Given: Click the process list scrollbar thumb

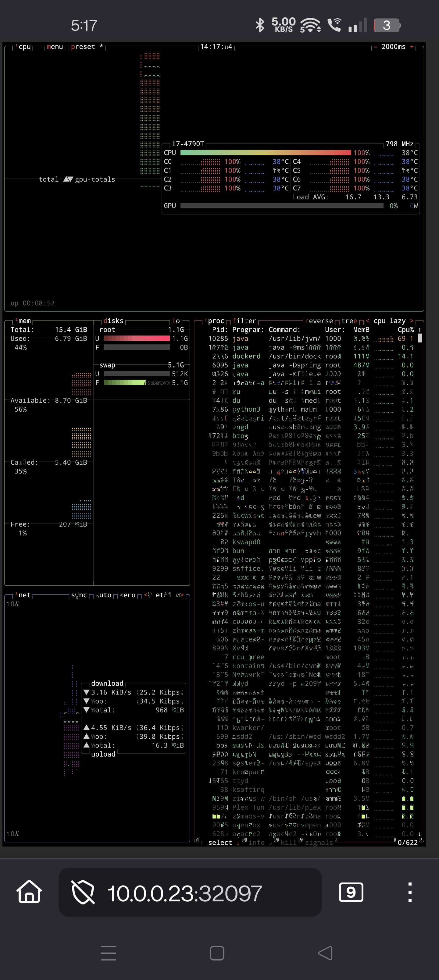Looking at the screenshot, I should pos(419,338).
